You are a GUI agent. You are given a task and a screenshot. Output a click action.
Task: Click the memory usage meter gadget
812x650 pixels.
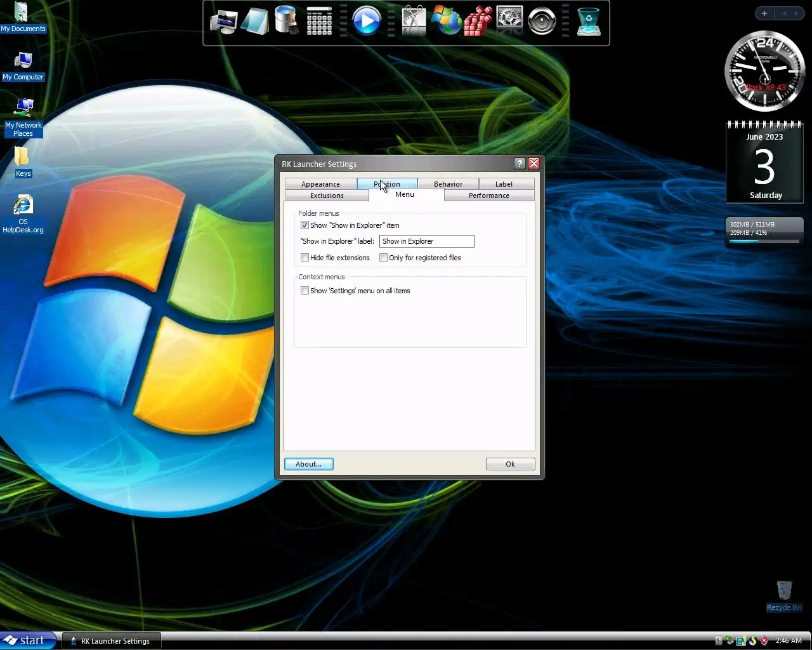[764, 232]
